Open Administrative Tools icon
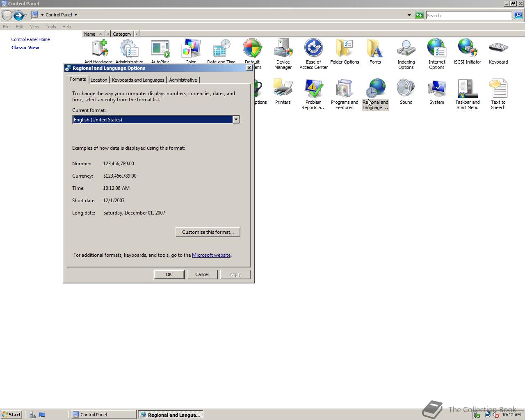525x420 pixels. pyautogui.click(x=129, y=51)
